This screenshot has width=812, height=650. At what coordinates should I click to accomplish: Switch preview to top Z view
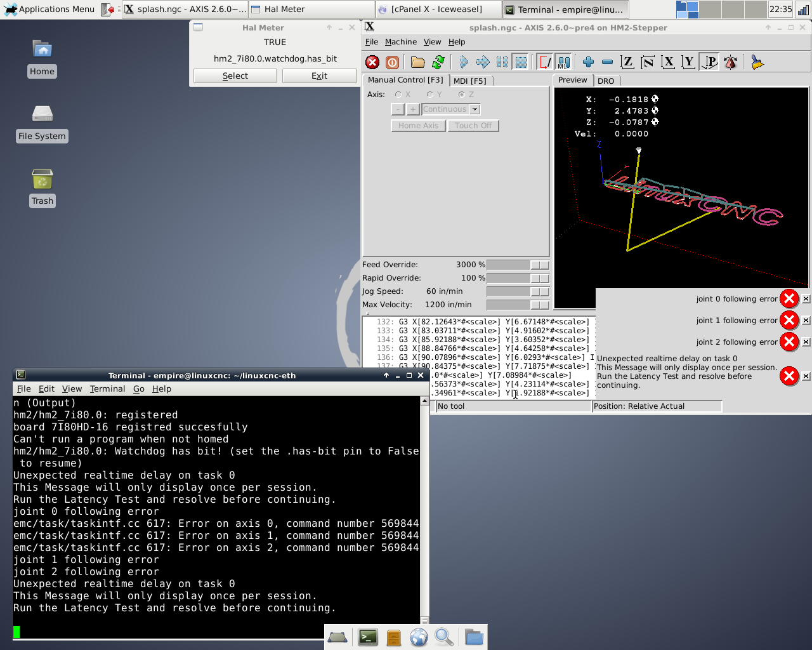[627, 62]
